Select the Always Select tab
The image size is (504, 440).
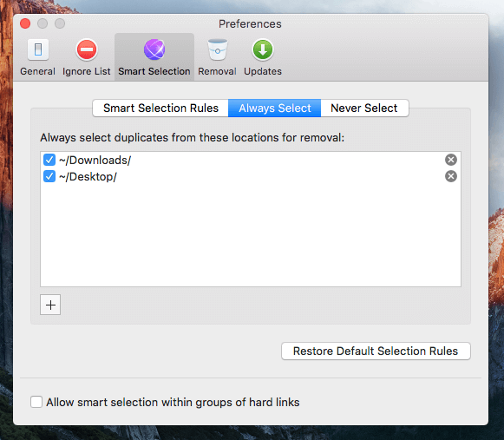pos(274,108)
